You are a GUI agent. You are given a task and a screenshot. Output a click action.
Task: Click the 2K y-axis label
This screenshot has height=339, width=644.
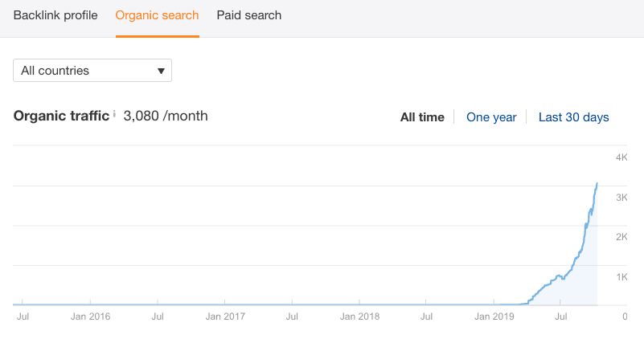tap(621, 237)
